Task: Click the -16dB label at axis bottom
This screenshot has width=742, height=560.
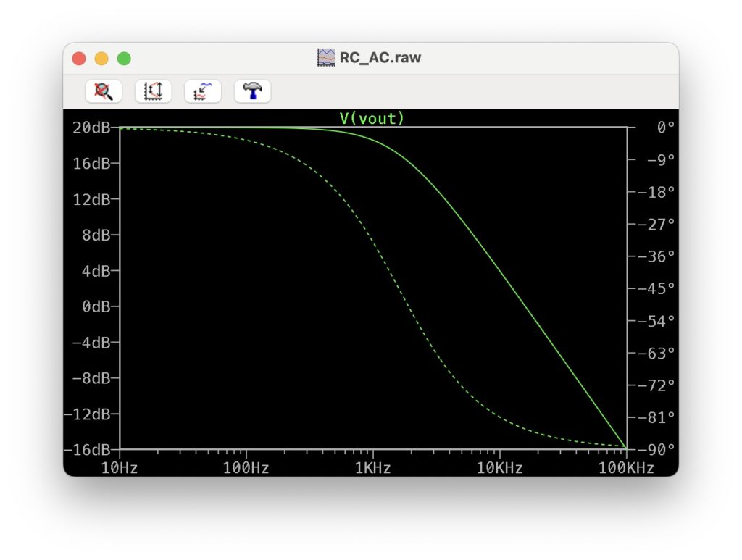Action: click(x=91, y=449)
